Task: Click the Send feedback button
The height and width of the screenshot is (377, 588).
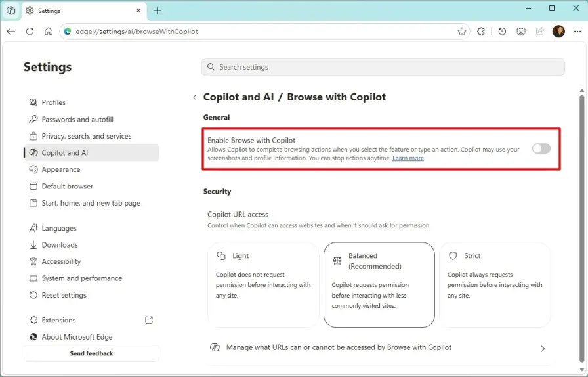Action: 91,353
